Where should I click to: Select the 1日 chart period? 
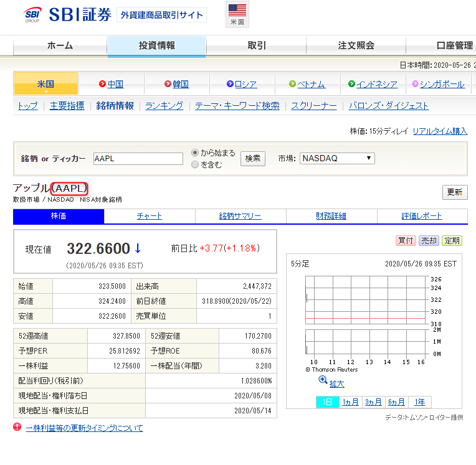[x=327, y=402]
